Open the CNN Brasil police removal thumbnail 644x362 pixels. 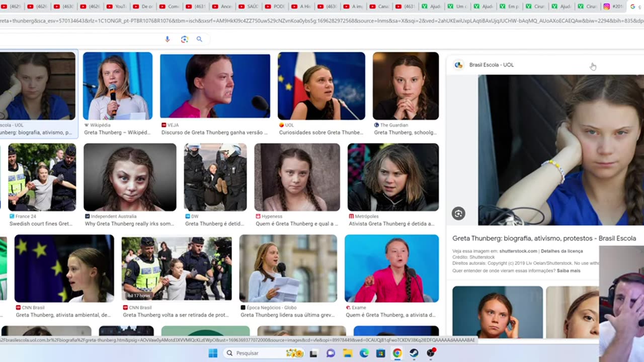point(177,267)
